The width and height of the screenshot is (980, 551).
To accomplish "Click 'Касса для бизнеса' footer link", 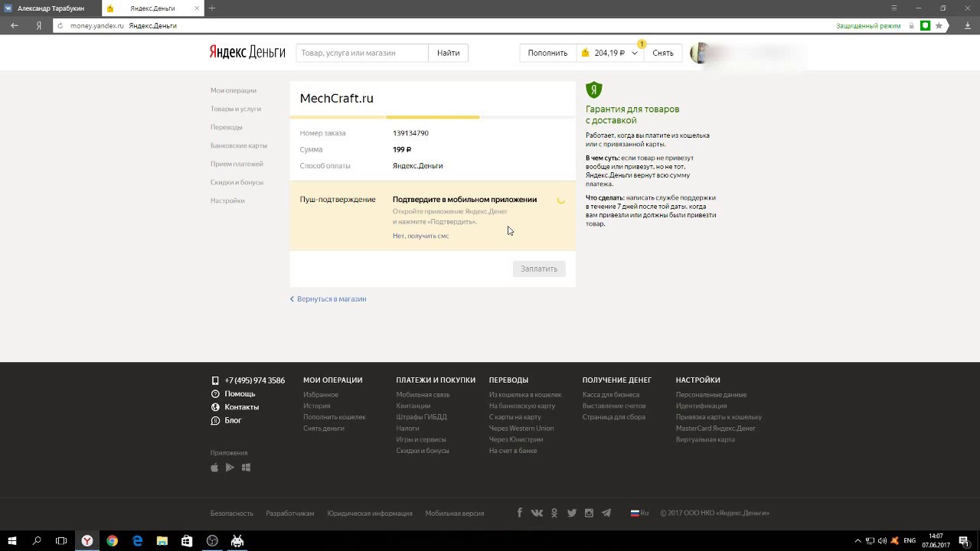I will coord(611,395).
